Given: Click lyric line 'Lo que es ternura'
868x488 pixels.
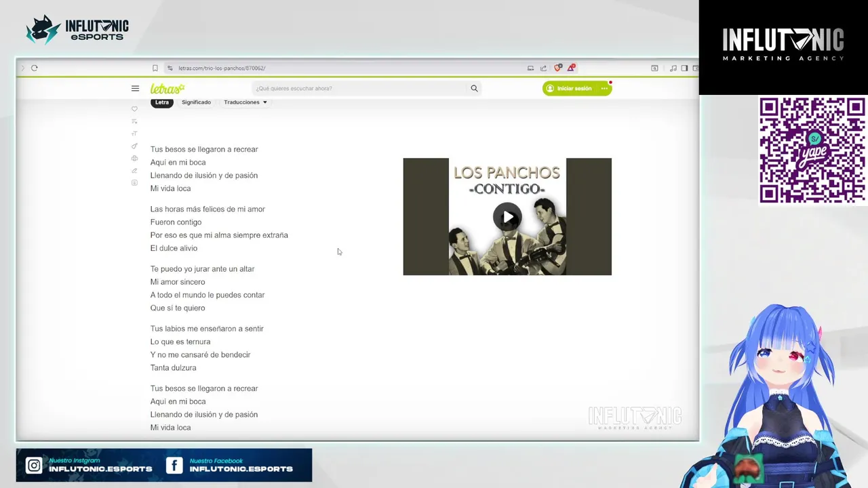Looking at the screenshot, I should pyautogui.click(x=180, y=342).
